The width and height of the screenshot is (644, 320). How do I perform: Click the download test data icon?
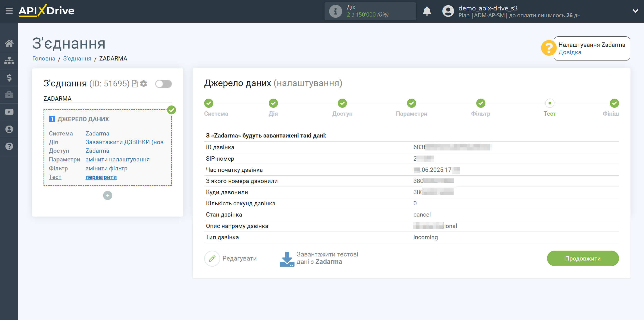[x=287, y=259]
